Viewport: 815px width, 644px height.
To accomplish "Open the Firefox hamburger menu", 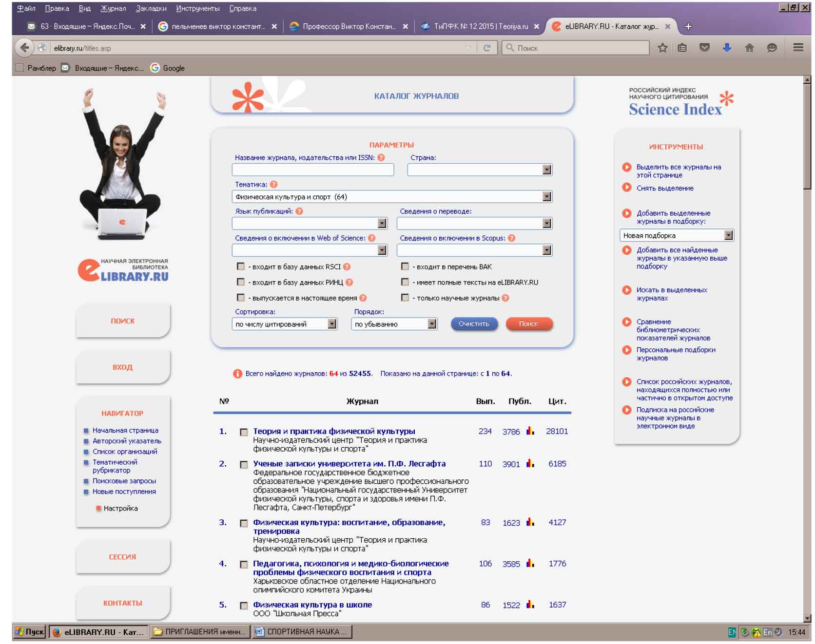I will coord(798,48).
